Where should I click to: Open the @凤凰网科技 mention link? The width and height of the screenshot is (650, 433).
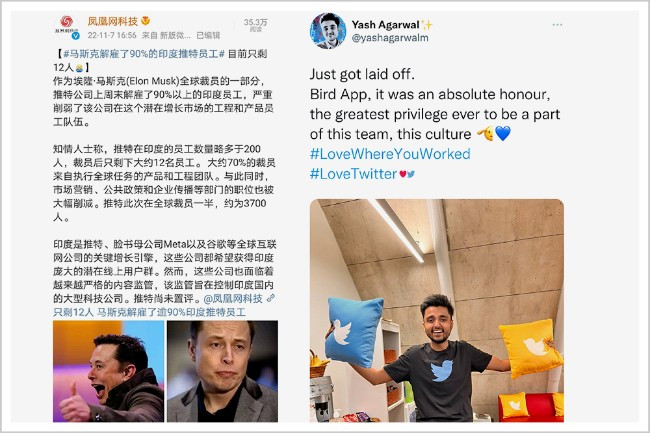233,298
